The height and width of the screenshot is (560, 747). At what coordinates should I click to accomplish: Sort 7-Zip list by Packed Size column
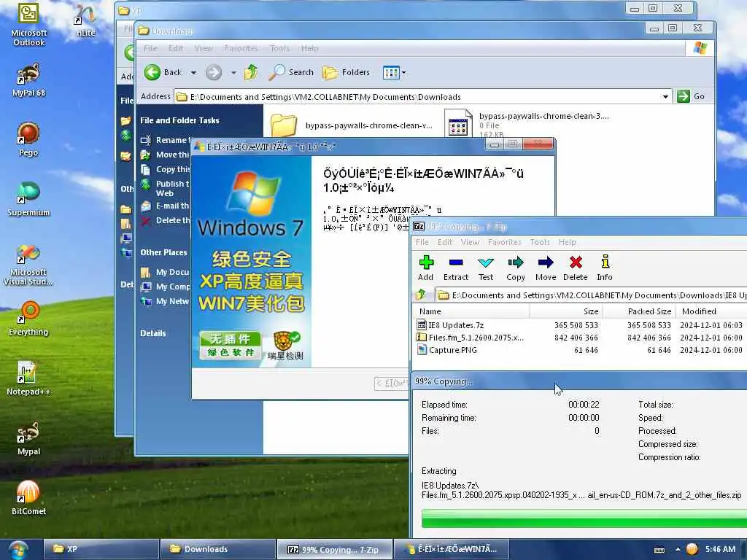click(639, 311)
